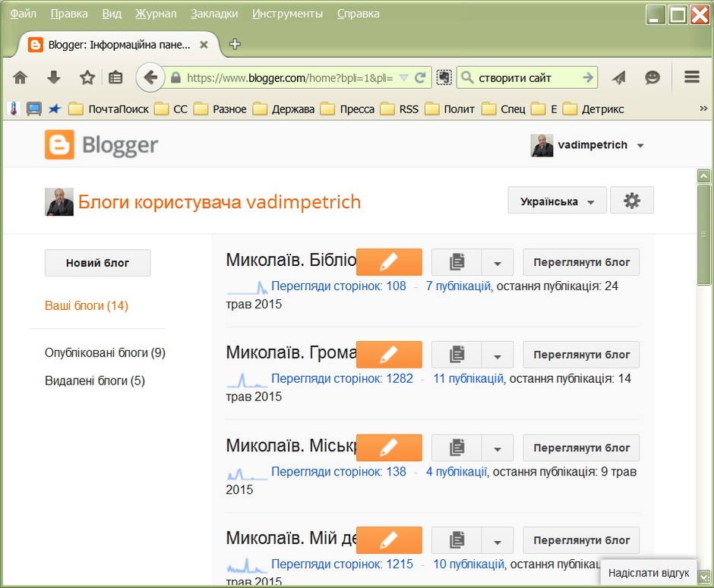Open the posts list icon for Миколаїв. Бібліо
The height and width of the screenshot is (588, 714).
tap(457, 262)
